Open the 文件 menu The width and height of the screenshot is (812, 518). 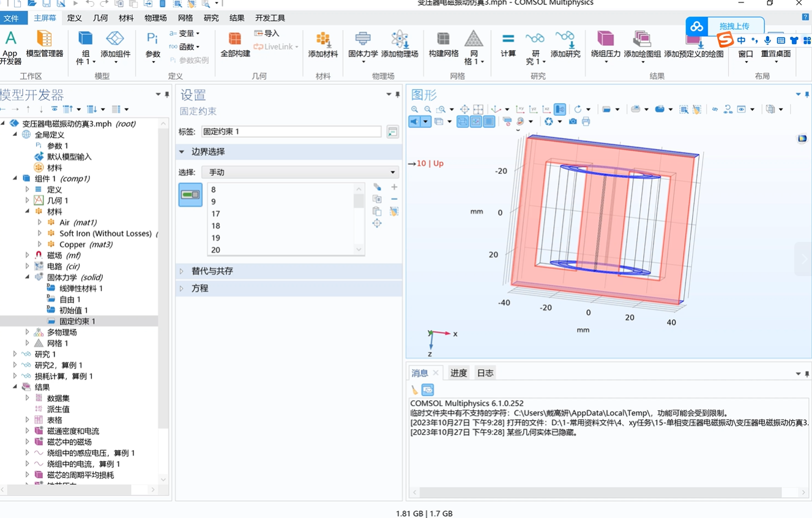point(12,18)
